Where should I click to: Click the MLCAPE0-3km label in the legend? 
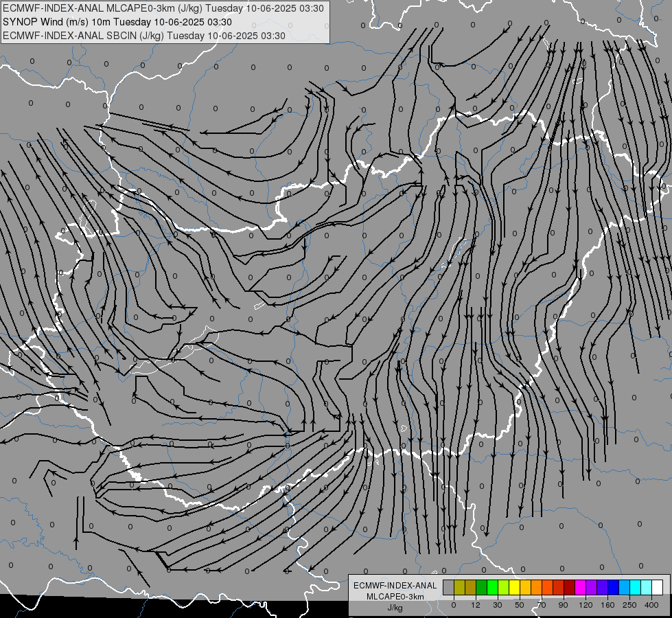[x=395, y=597]
